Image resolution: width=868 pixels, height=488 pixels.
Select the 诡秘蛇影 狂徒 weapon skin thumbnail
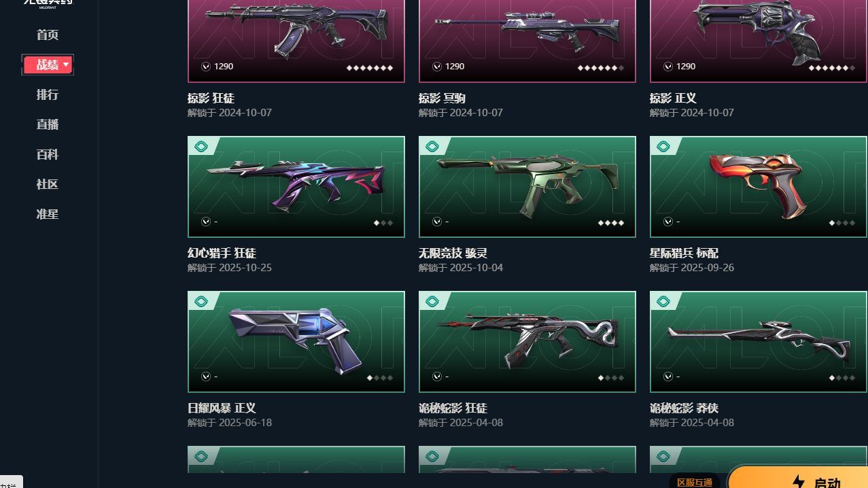[527, 342]
